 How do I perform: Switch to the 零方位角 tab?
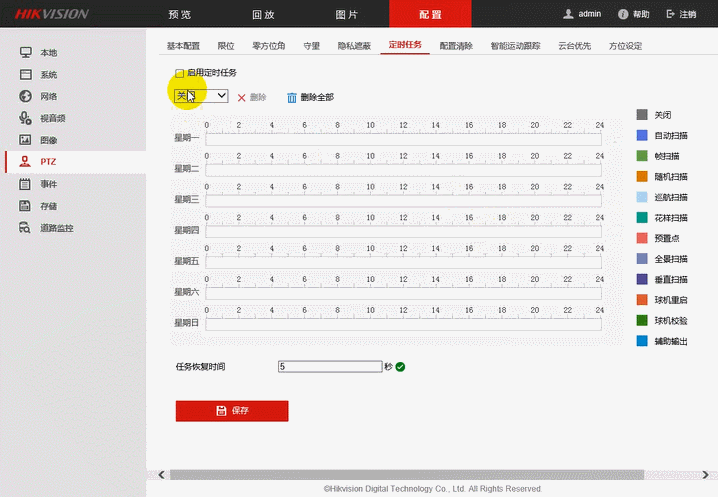269,46
